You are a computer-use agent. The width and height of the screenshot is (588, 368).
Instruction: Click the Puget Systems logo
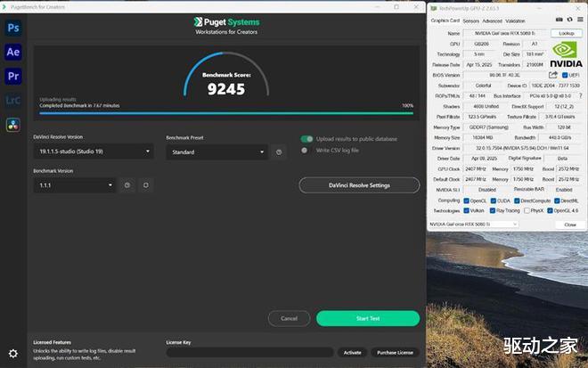[226, 22]
